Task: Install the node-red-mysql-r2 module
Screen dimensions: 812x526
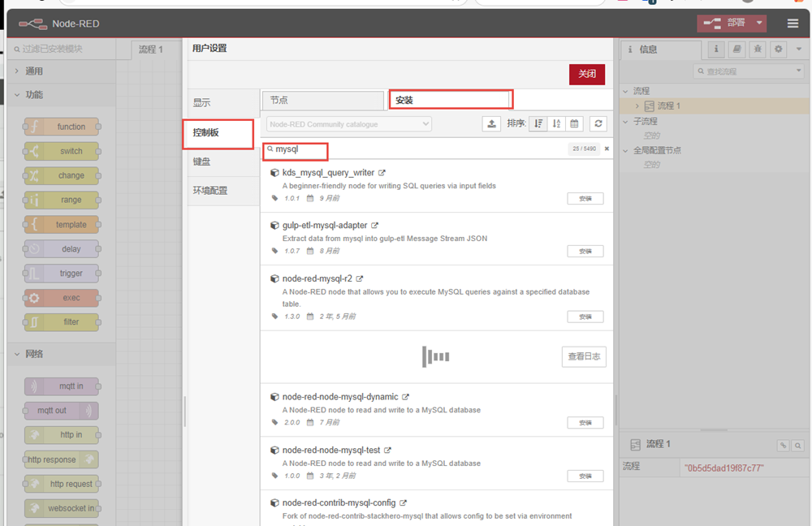Action: (x=585, y=317)
